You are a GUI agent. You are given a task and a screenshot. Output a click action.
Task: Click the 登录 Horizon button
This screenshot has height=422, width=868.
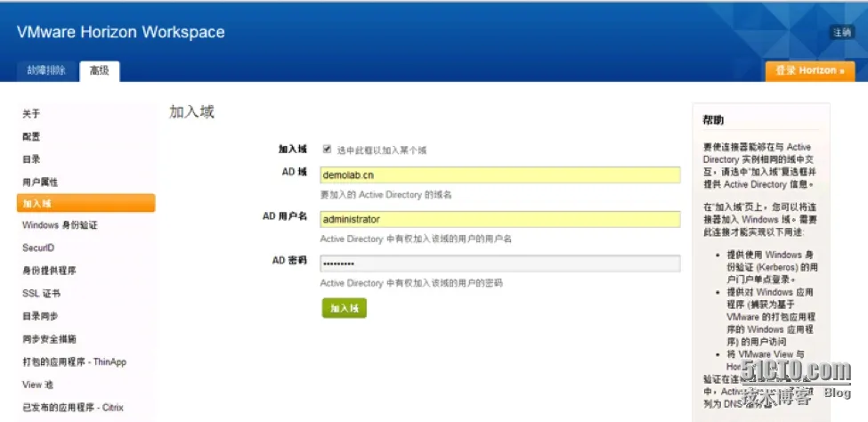pyautogui.click(x=810, y=71)
